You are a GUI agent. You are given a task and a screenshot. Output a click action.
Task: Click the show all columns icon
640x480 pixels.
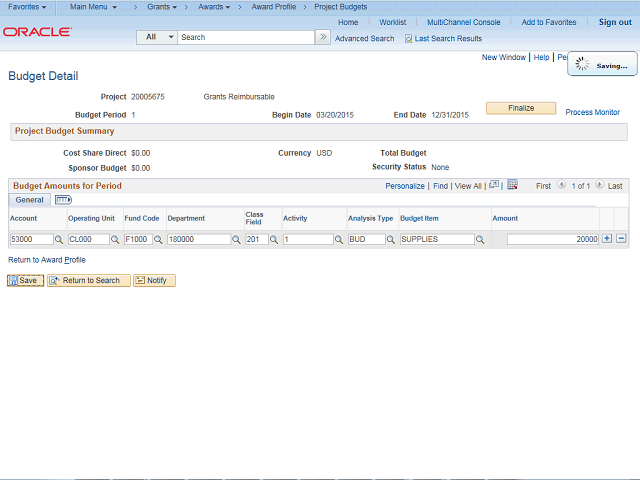(63, 200)
